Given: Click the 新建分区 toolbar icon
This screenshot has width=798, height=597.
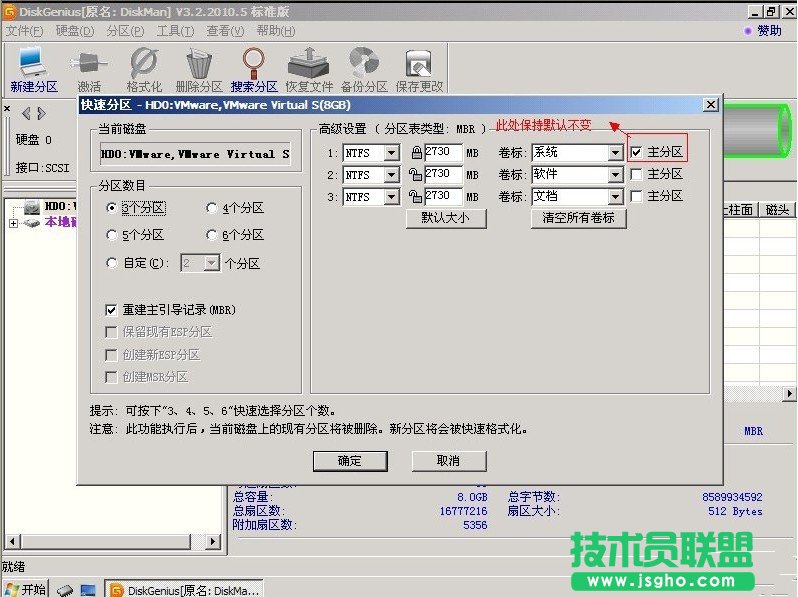Looking at the screenshot, I should 33,68.
